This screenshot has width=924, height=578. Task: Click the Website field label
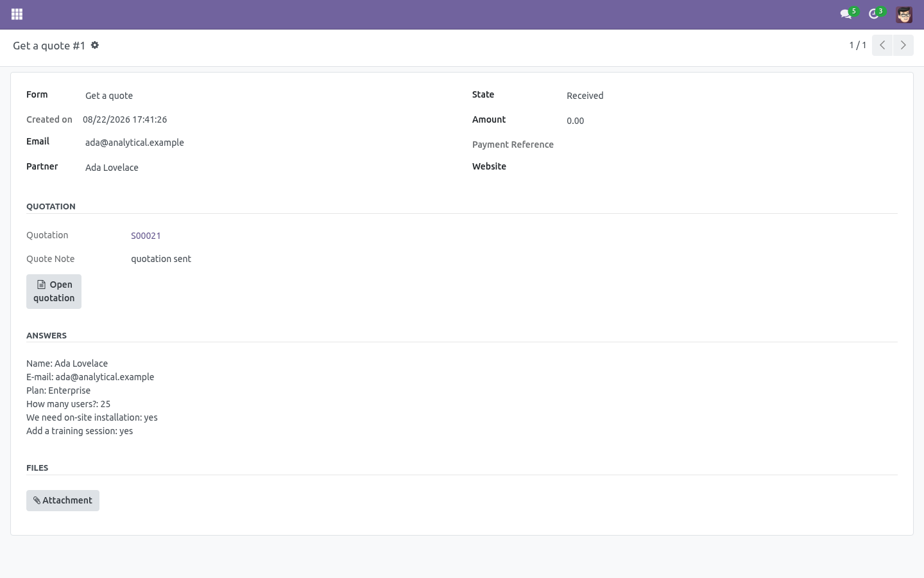point(489,166)
